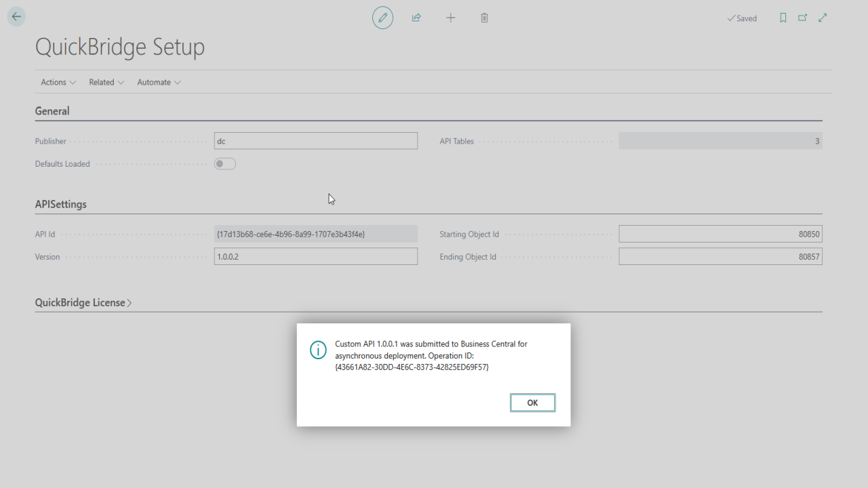This screenshot has width=868, height=488.
Task: Click the Starting Object Id label
Action: (x=469, y=235)
